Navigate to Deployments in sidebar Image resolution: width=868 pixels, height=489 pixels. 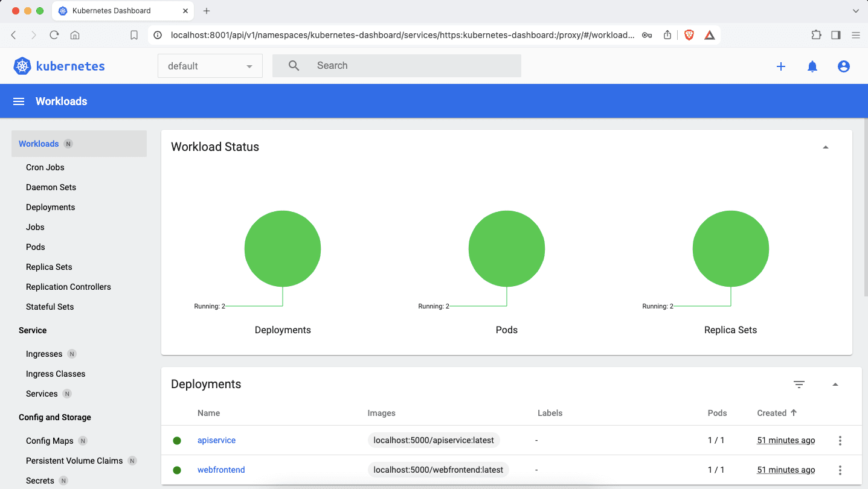[51, 207]
